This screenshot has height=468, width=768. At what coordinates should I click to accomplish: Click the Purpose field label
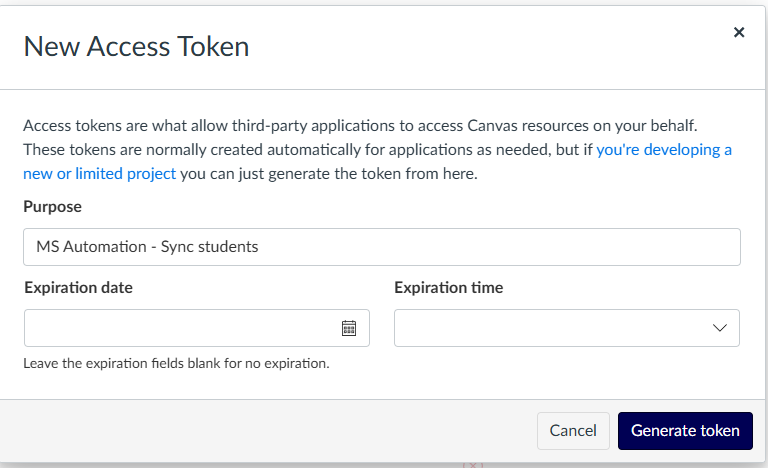pos(52,206)
